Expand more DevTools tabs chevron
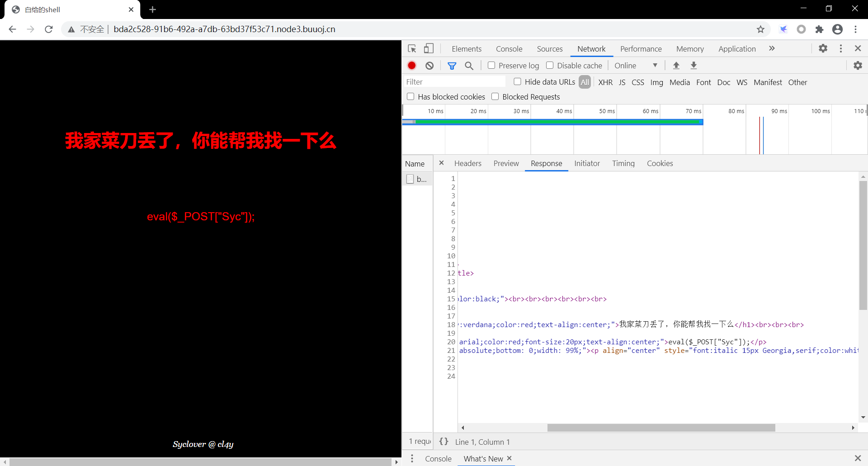The image size is (868, 466). click(x=772, y=48)
